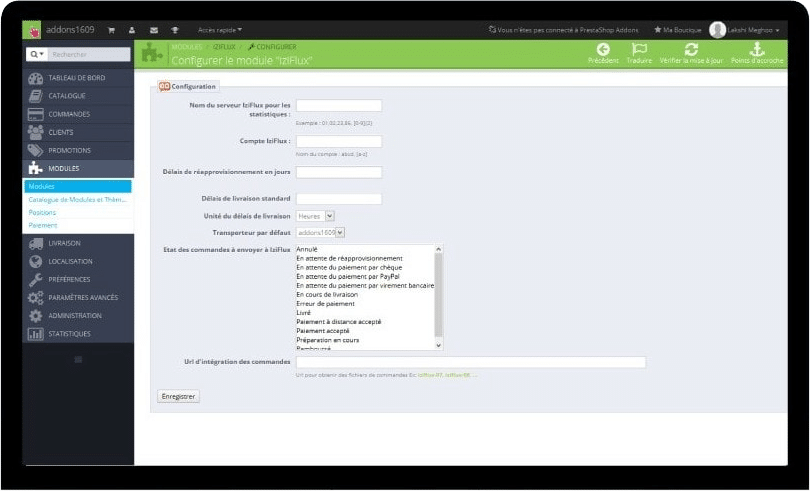Select the highlighted Modules submenu item

(x=77, y=187)
